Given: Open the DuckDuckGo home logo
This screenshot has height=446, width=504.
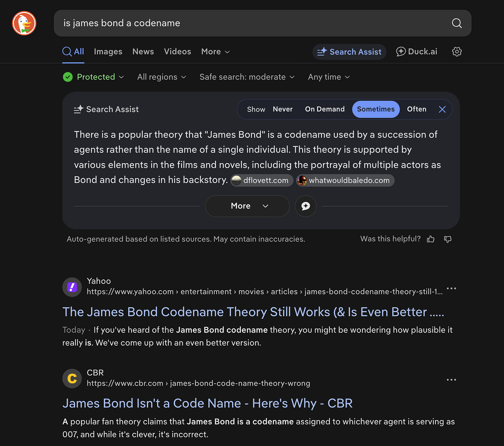Looking at the screenshot, I should (x=24, y=23).
